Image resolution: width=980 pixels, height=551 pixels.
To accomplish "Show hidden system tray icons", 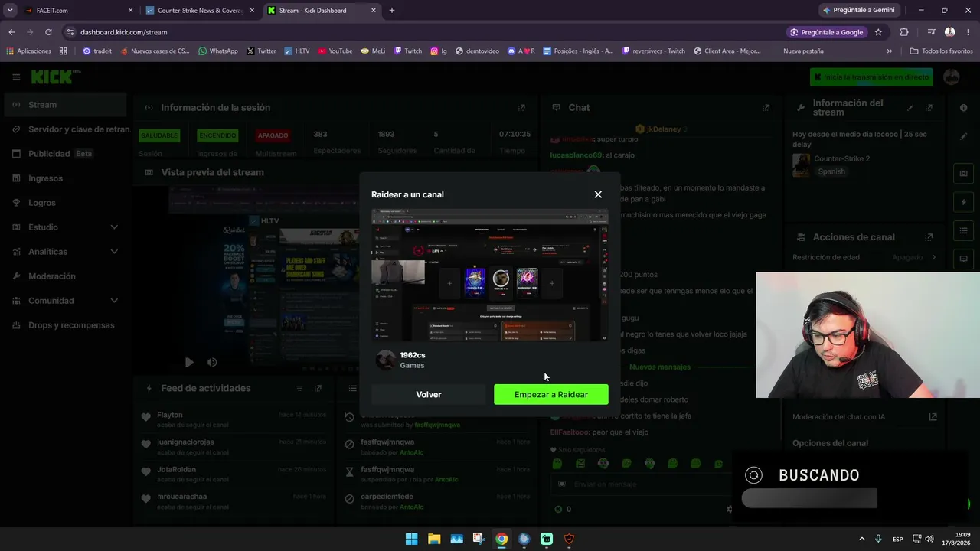I will click(x=861, y=539).
